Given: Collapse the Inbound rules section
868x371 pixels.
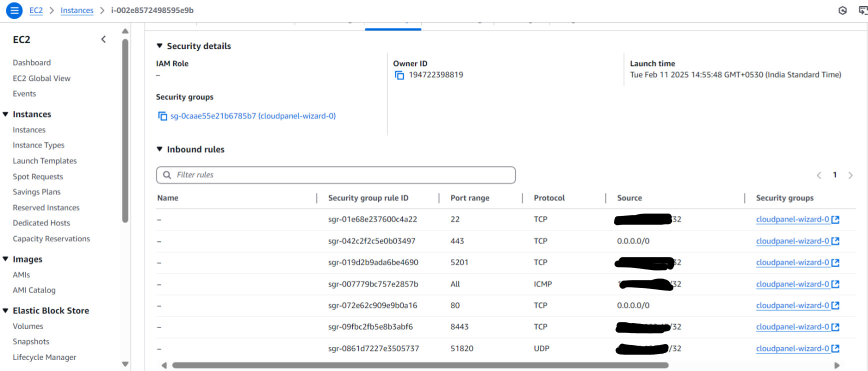Looking at the screenshot, I should (x=160, y=149).
